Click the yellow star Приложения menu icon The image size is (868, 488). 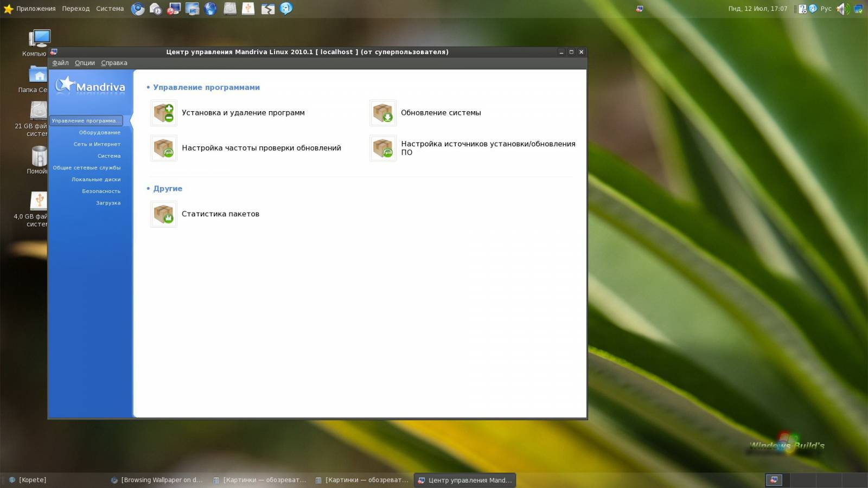8,9
